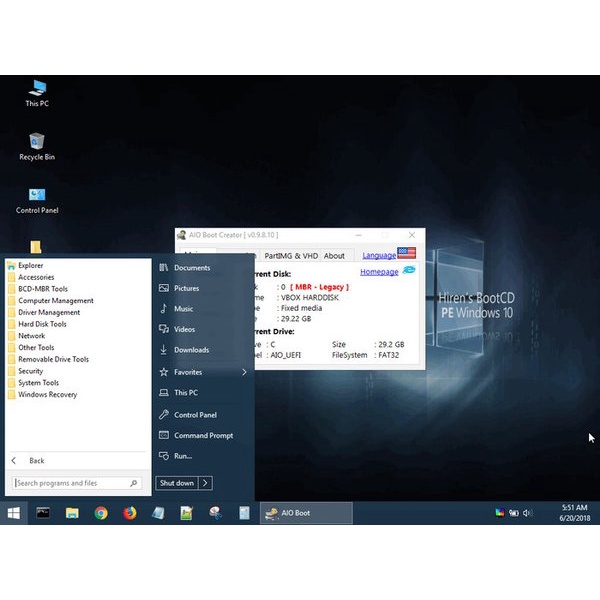This screenshot has height=600, width=600.
Task: Click the Windows Start button
Action: [x=14, y=513]
